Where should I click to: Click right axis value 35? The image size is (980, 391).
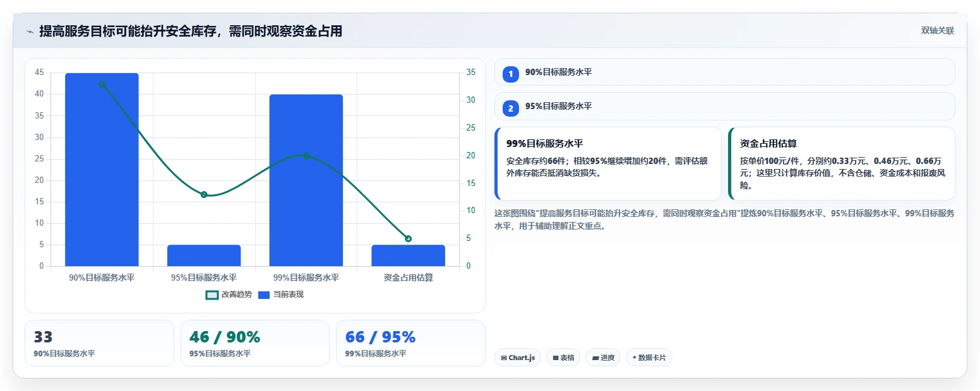coord(471,73)
